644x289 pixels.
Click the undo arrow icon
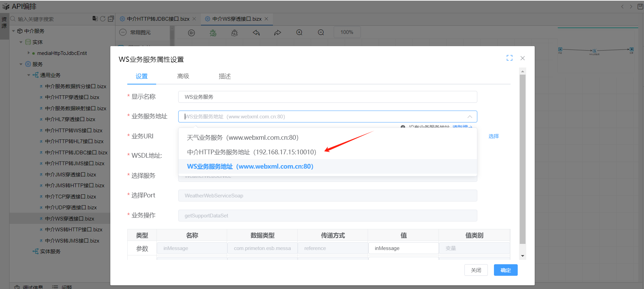point(256,33)
